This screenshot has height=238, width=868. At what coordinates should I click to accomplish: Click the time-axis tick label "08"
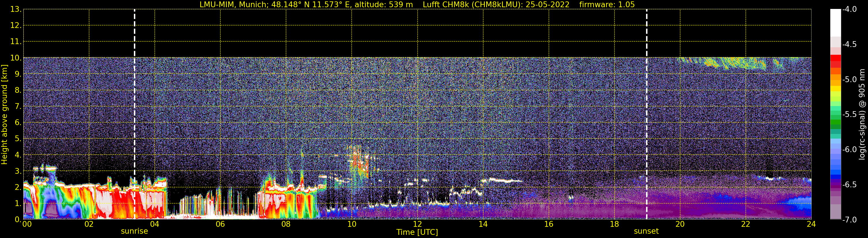286,224
